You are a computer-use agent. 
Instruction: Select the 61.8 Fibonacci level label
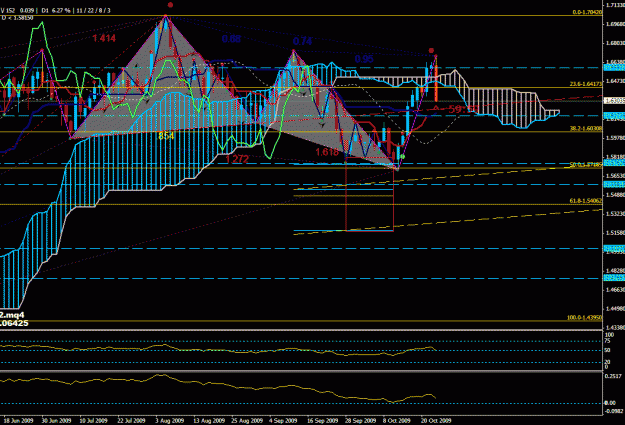(586, 201)
